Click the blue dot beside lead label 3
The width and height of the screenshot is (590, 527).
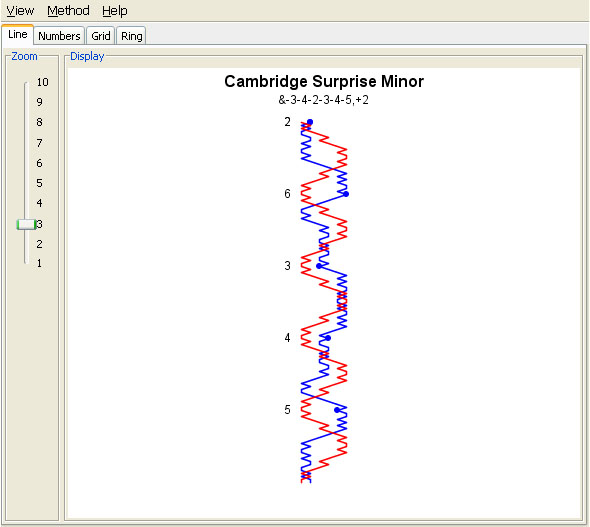pyautogui.click(x=319, y=266)
